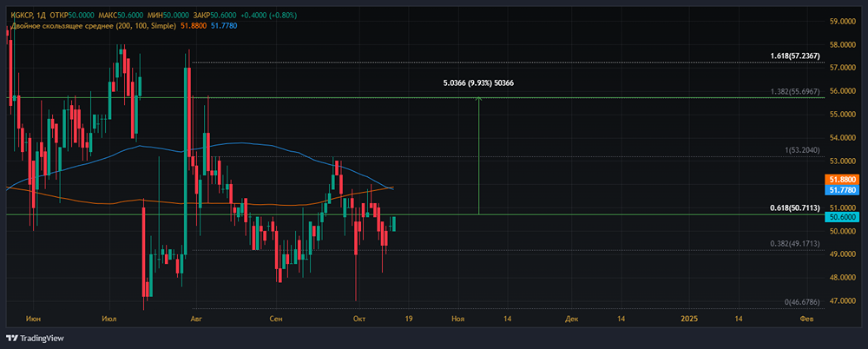The image size is (868, 349).
Task: Select the 1.618(57.2367) Fibonacci level label
Action: [x=795, y=56]
